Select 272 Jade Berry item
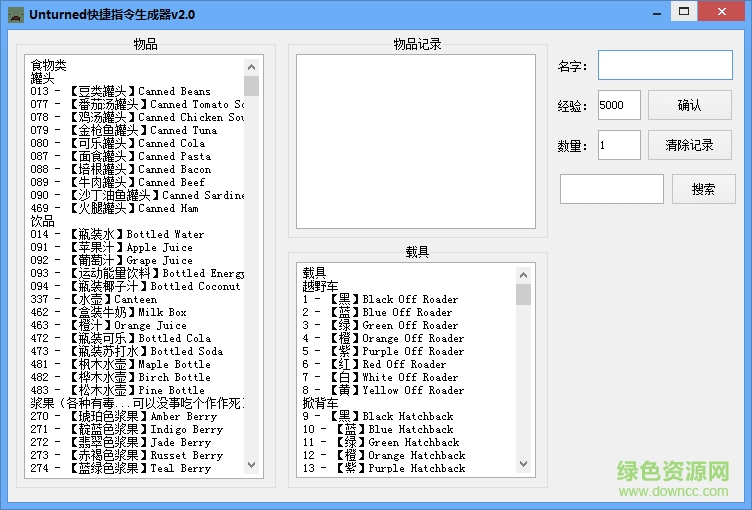 click(120, 442)
